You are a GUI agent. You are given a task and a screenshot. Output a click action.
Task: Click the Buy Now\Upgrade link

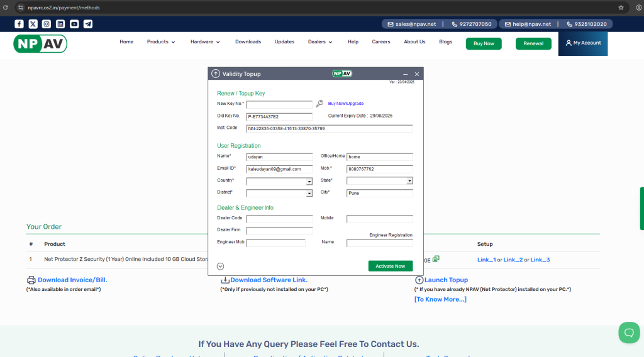(x=346, y=104)
